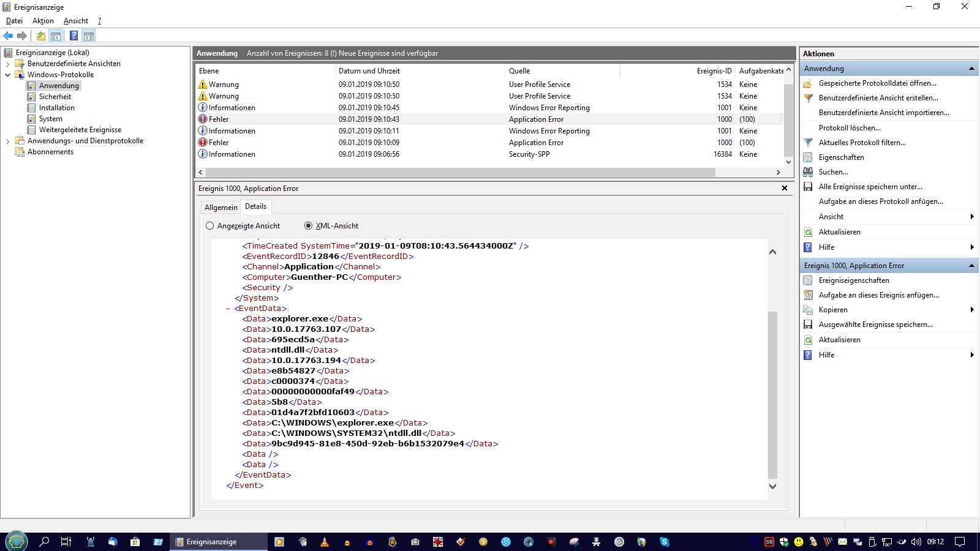980x551 pixels.
Task: Click Protokoll löschen action
Action: click(850, 128)
